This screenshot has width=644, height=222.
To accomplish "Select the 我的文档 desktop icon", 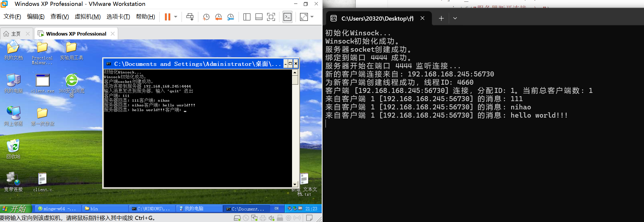I will point(13,51).
